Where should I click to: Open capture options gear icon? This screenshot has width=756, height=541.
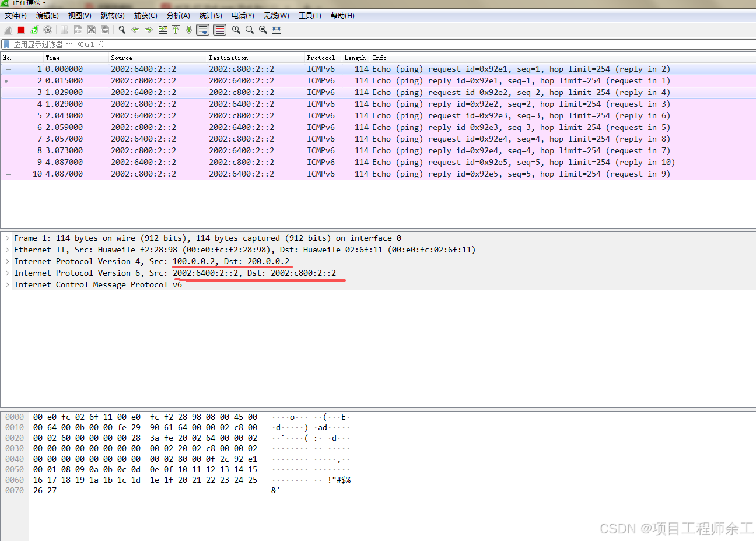pos(48,30)
